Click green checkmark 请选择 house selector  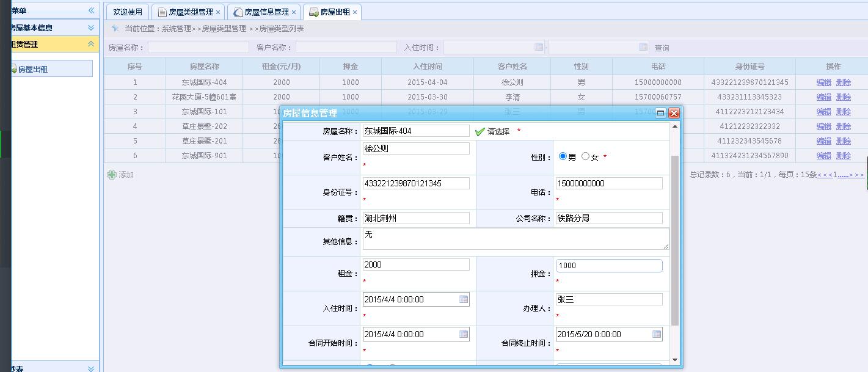[x=480, y=131]
